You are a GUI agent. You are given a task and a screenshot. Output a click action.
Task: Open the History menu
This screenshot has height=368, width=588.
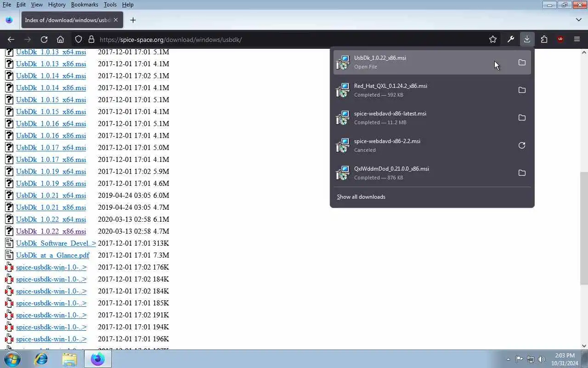pyautogui.click(x=57, y=5)
